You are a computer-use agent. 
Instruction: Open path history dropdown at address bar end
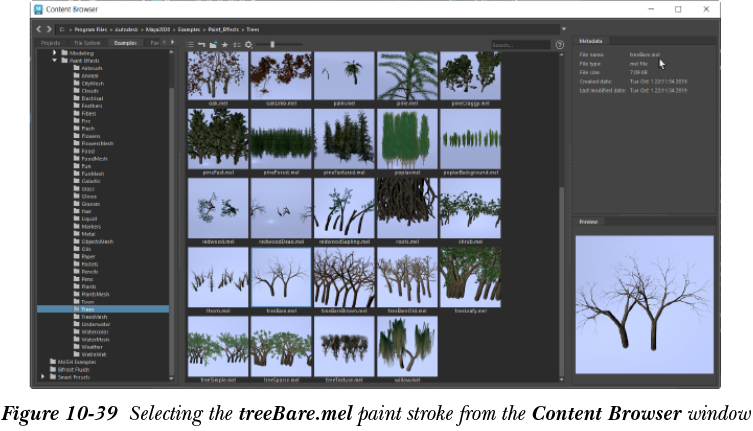564,29
